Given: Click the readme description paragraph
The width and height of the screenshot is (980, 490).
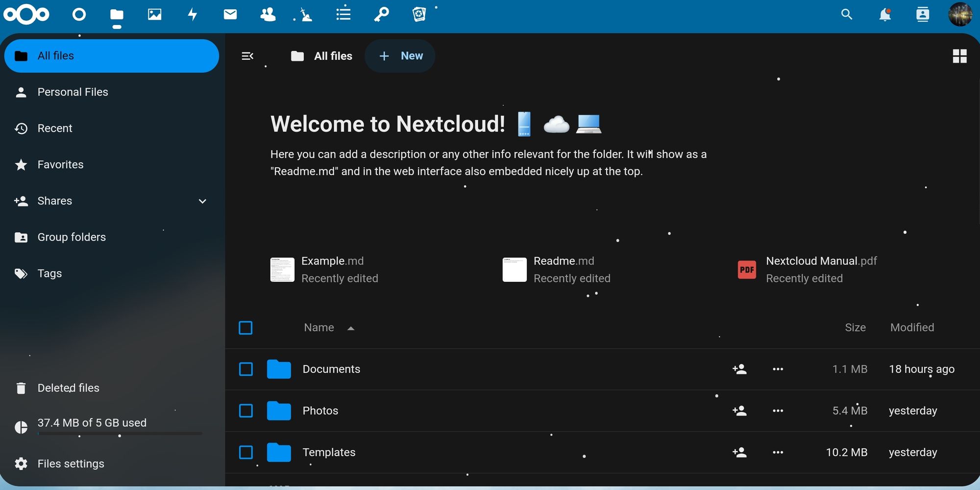Looking at the screenshot, I should tap(488, 163).
